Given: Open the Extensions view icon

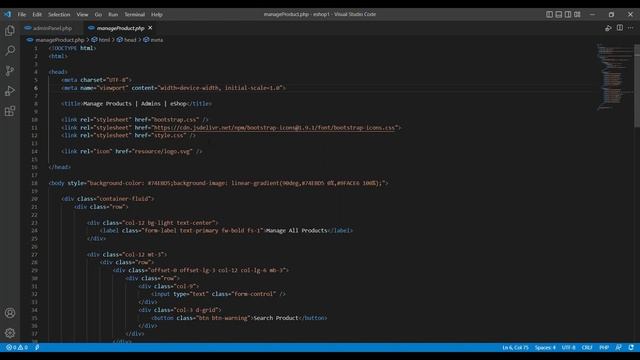Looking at the screenshot, I should coord(10,111).
